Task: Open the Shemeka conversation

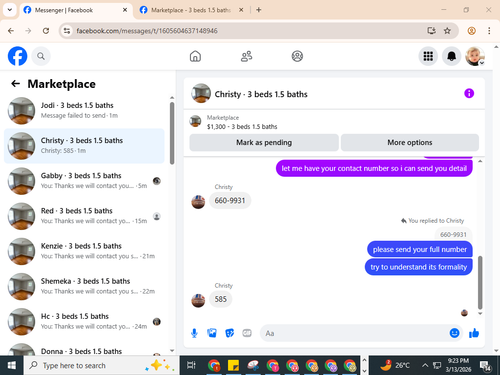Action: coord(84,286)
